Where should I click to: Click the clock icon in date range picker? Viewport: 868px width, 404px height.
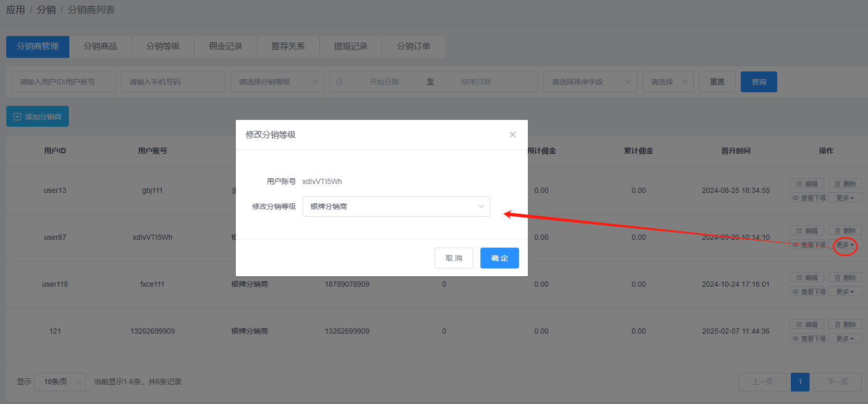340,82
